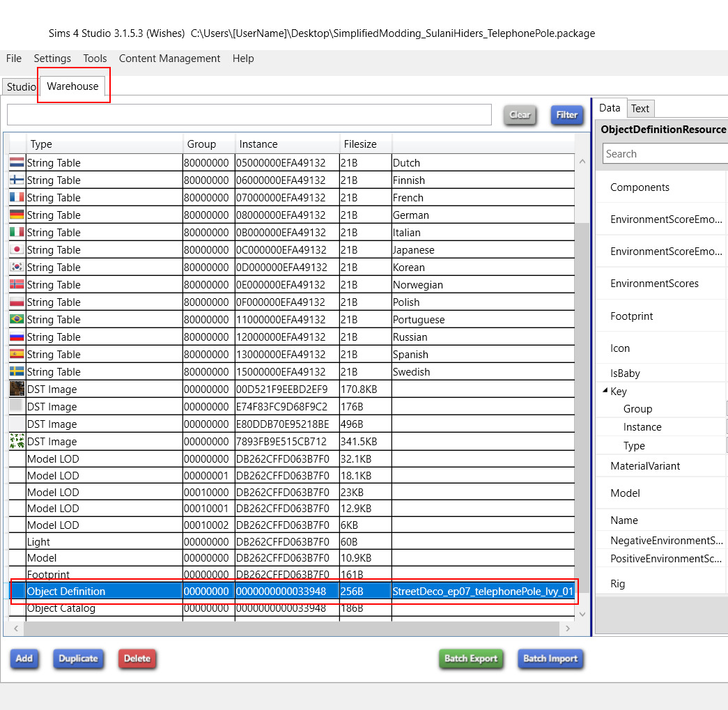
Task: Sort by the Filesize column header
Action: [366, 144]
